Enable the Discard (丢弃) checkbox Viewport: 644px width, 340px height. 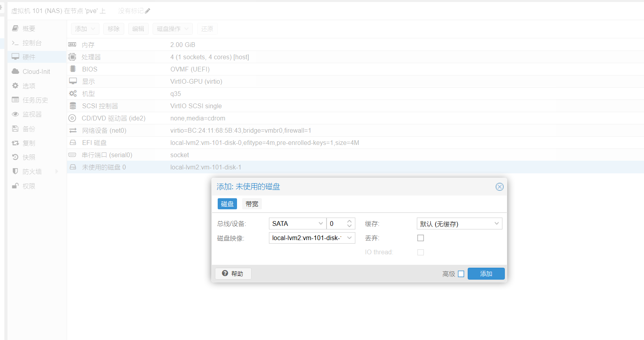(421, 238)
